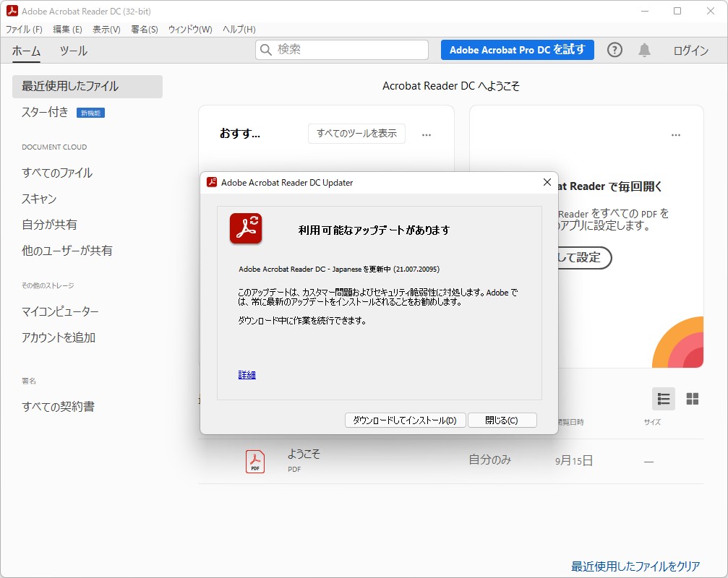The height and width of the screenshot is (578, 728).
Task: Click the ようこそ PDF file icon
Action: [x=254, y=461]
